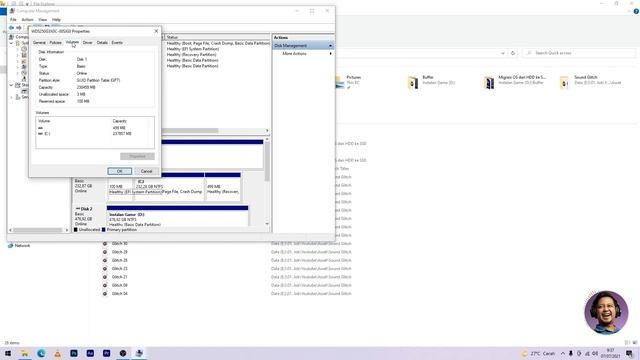
Task: Open the Driver tab in Properties dialog
Action: coord(87,42)
